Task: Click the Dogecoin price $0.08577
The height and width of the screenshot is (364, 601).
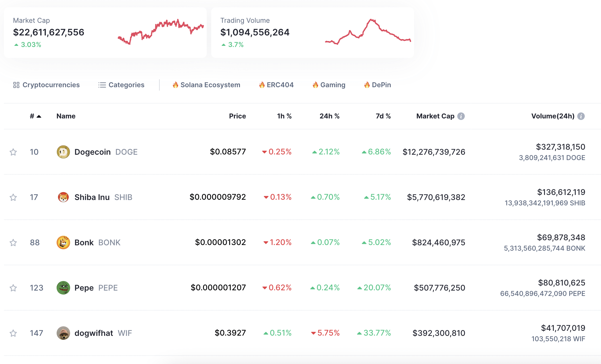Action: 228,152
